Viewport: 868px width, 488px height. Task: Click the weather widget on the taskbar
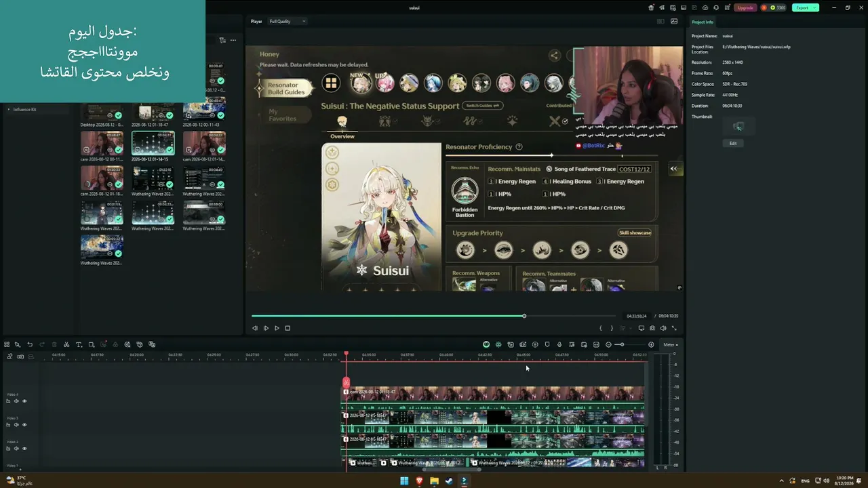click(x=19, y=481)
